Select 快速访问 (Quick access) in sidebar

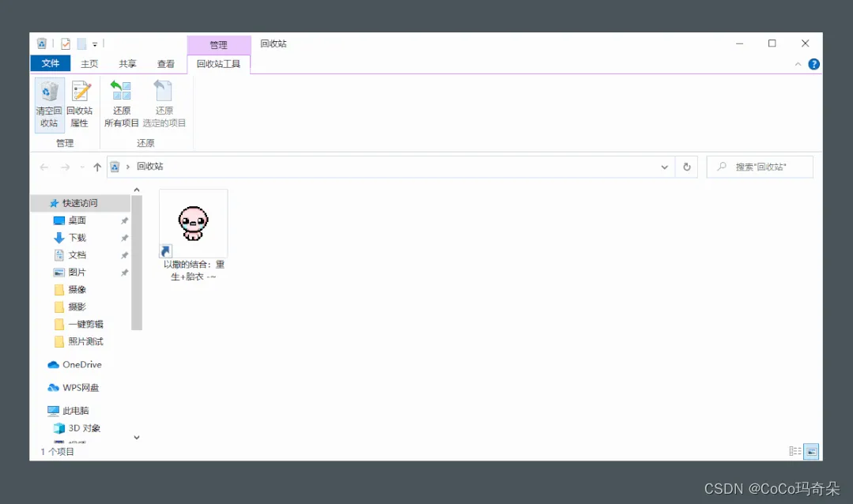81,203
